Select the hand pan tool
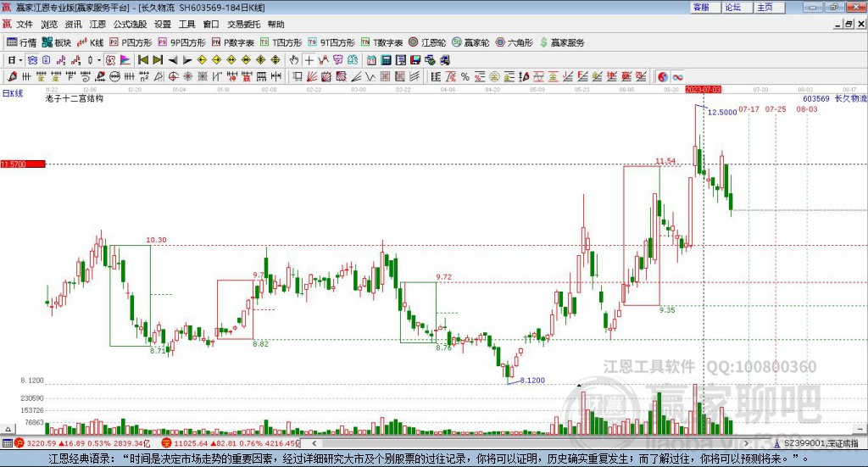 294,60
